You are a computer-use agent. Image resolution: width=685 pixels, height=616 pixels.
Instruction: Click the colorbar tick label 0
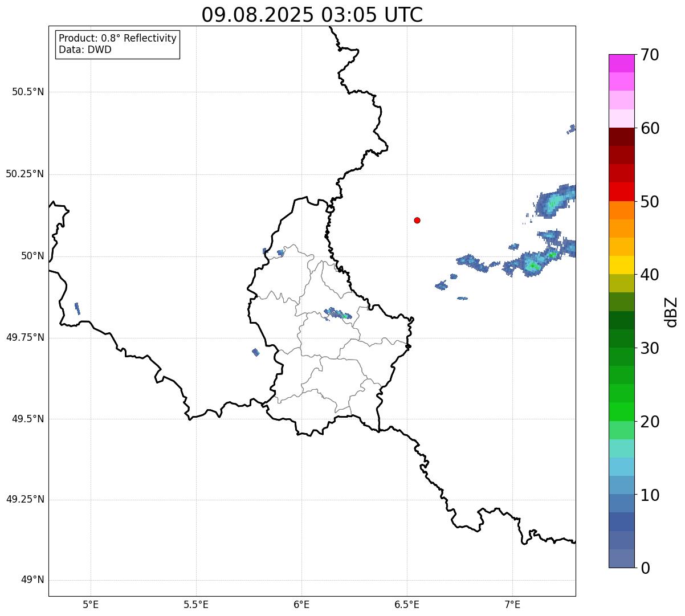(x=645, y=568)
